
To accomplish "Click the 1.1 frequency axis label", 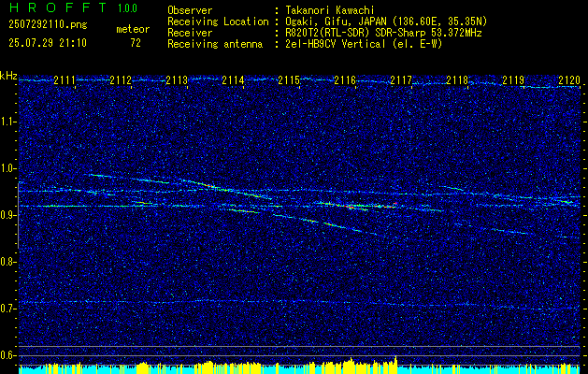I will click(x=7, y=122).
